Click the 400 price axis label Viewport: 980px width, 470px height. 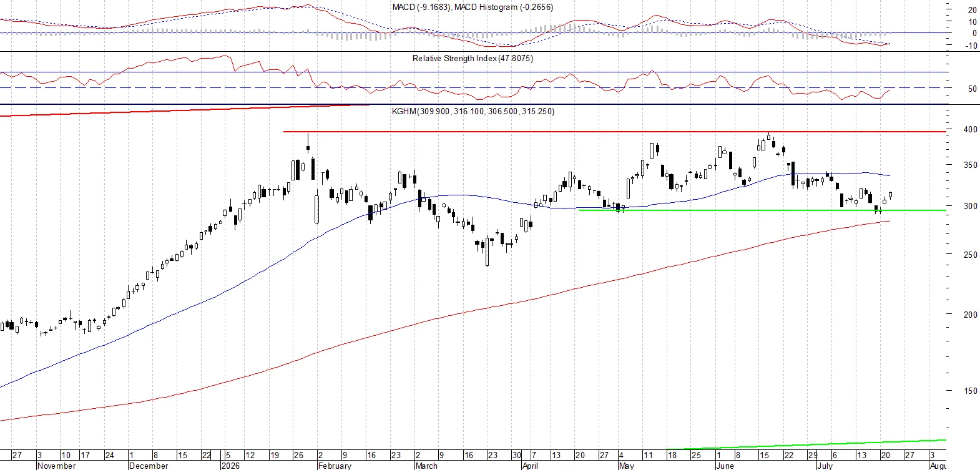(x=970, y=130)
